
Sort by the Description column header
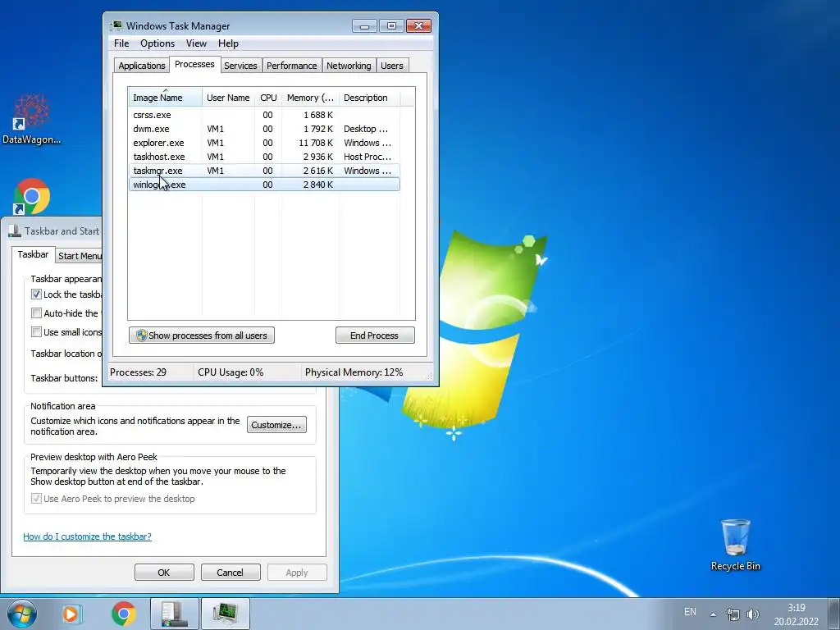click(369, 98)
